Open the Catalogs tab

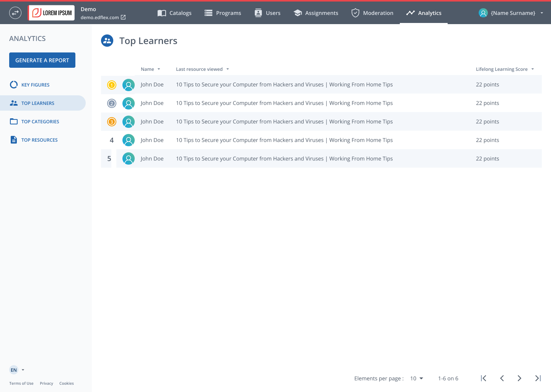174,13
